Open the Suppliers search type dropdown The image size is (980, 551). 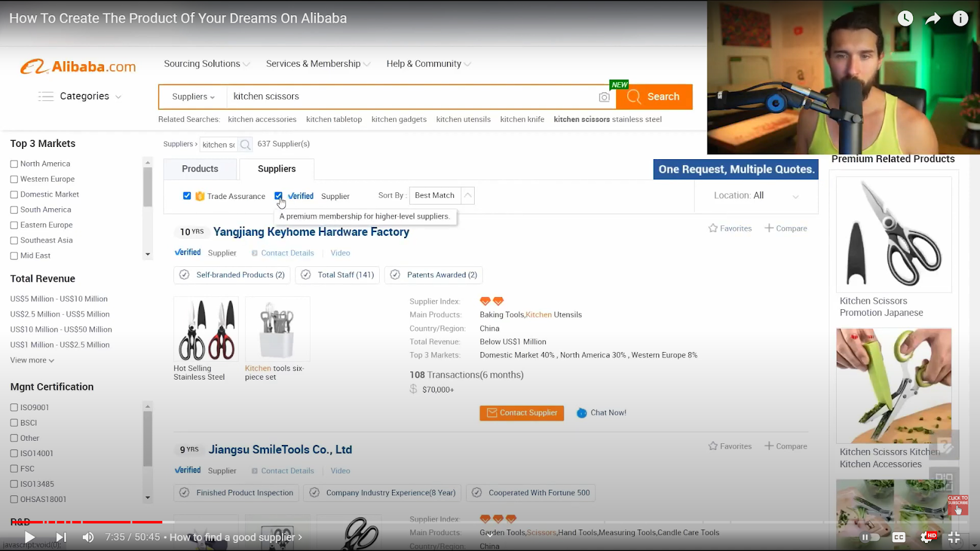[193, 97]
